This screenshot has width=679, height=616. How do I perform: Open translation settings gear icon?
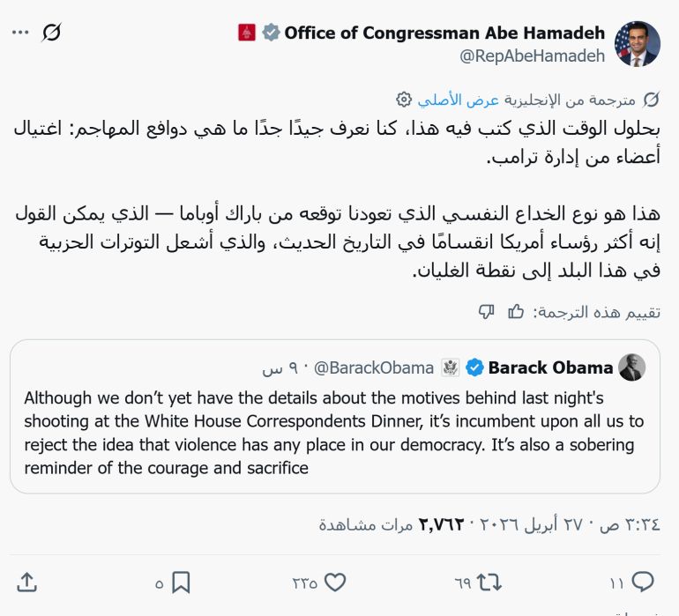tap(404, 99)
